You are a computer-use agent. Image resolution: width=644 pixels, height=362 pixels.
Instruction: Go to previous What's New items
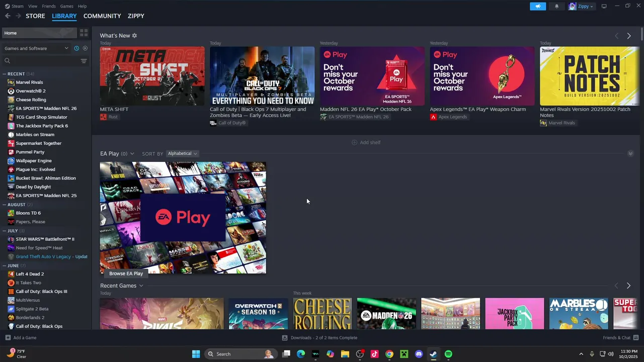click(x=616, y=36)
